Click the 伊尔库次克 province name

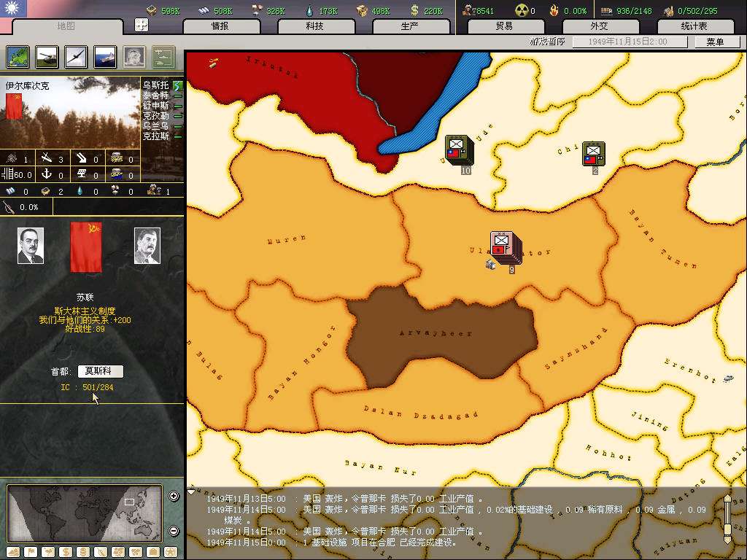click(x=27, y=86)
